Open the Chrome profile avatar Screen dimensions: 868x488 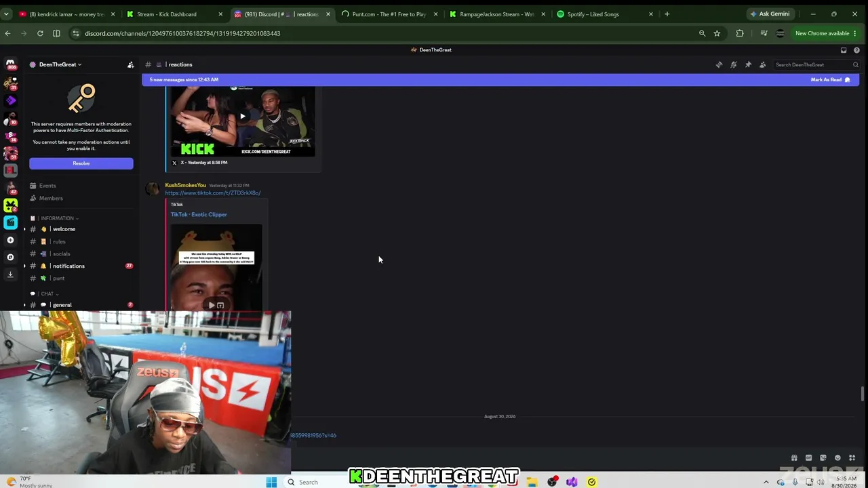click(x=780, y=33)
